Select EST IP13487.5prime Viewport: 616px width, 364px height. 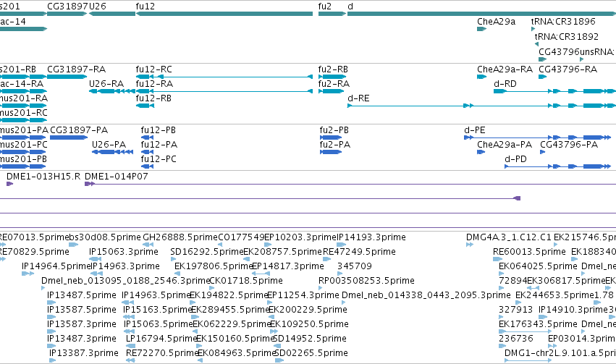[51, 302]
